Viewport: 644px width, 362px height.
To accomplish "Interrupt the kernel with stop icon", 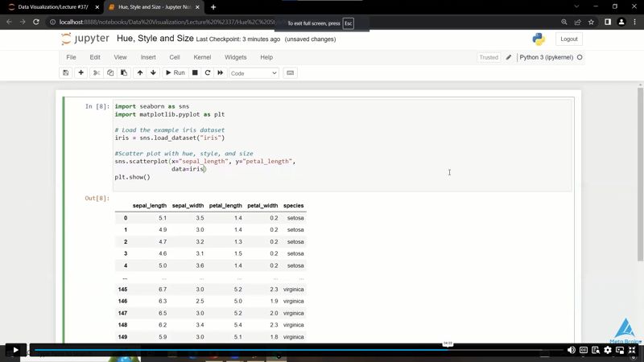I will point(195,73).
